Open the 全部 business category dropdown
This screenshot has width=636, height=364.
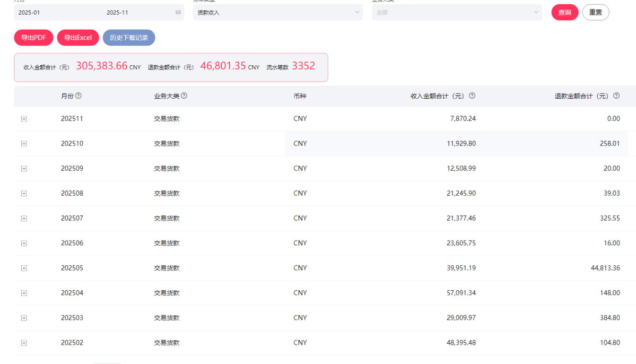pos(457,12)
